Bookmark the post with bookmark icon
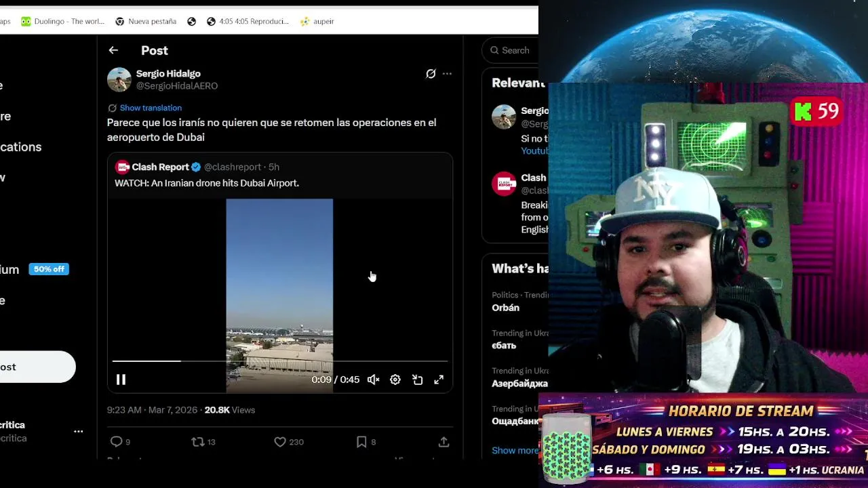 pyautogui.click(x=361, y=442)
